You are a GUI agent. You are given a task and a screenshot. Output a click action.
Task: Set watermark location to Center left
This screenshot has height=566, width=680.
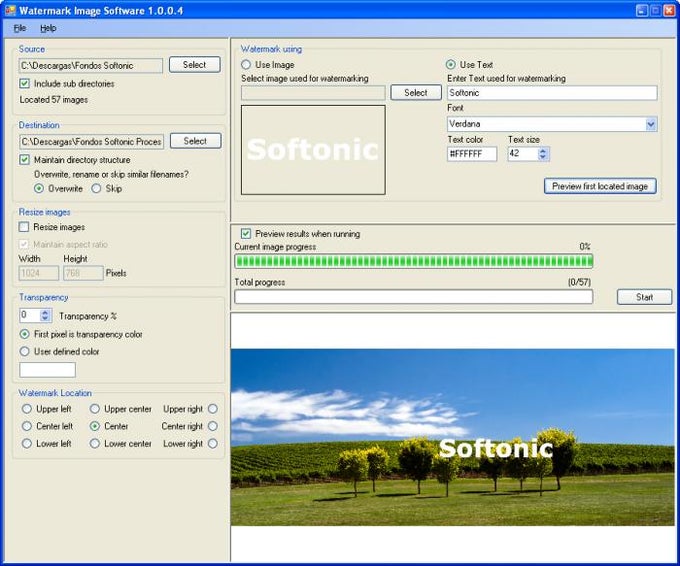(27, 426)
